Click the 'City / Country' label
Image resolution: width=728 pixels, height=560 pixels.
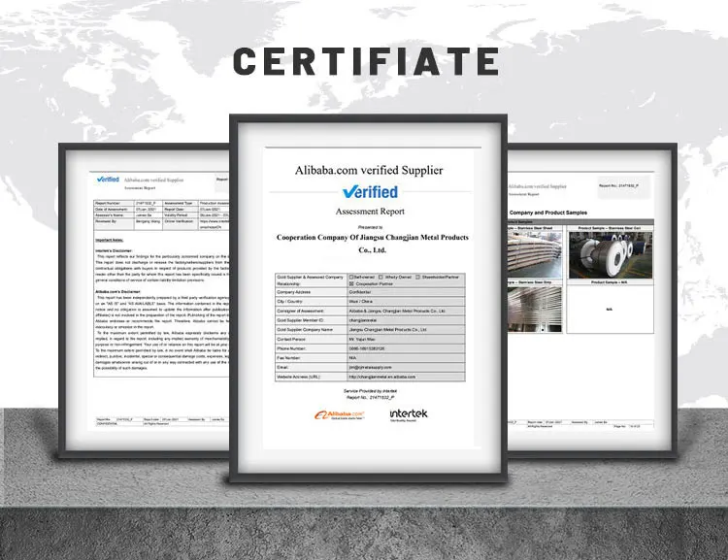coord(289,302)
